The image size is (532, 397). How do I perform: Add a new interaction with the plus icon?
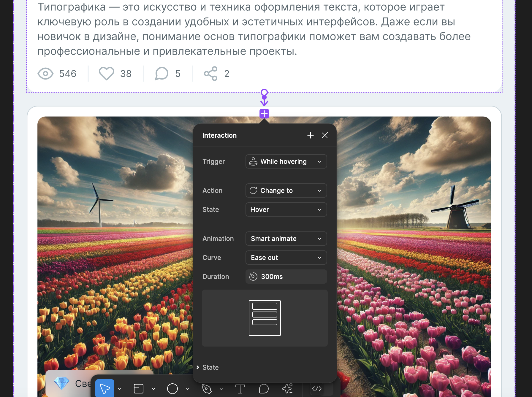(310, 135)
